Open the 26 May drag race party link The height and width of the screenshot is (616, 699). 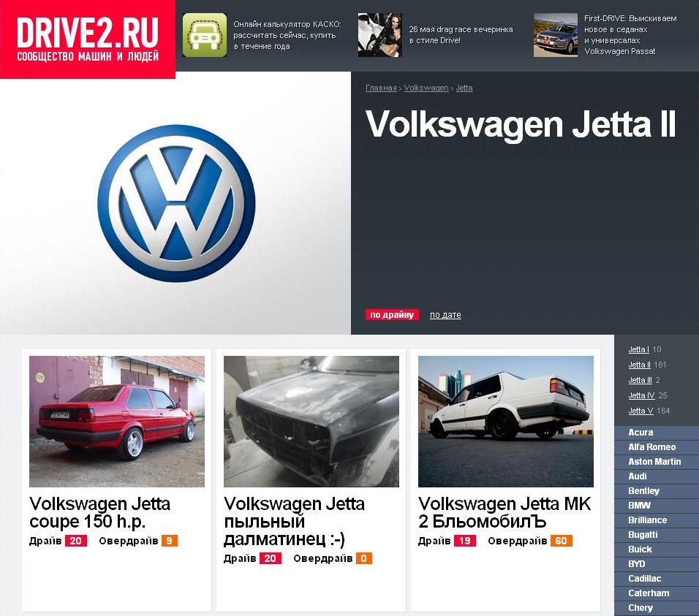point(461,35)
